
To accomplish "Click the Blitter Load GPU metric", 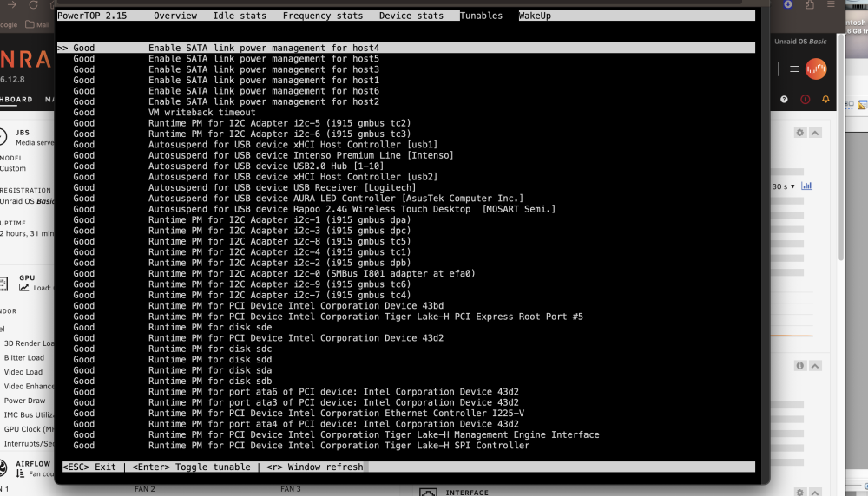I will pos(23,357).
